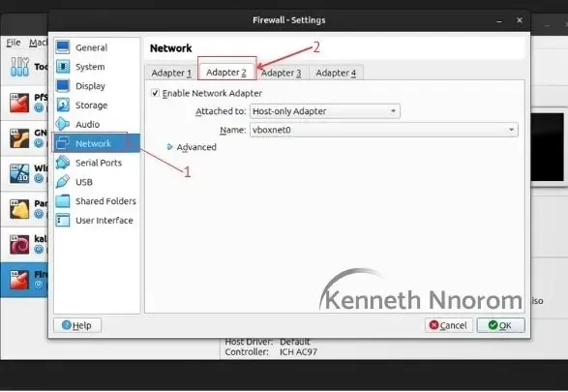This screenshot has width=568, height=392.
Task: Open the File menu
Action: [14, 43]
